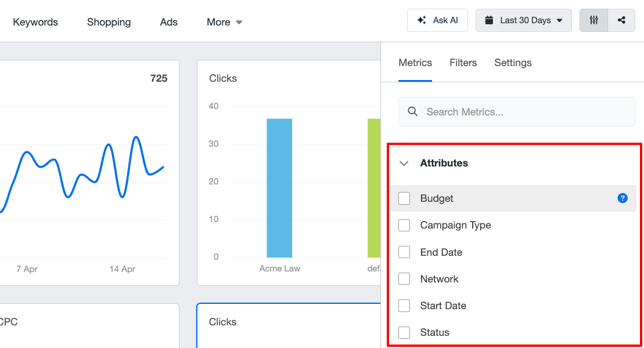
Task: Open the More navigation dropdown
Action: [224, 21]
